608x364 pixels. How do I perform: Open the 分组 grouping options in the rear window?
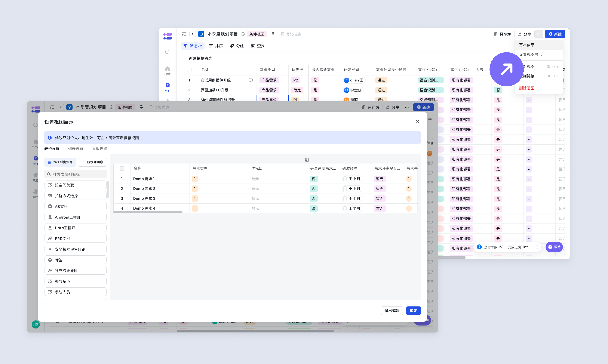click(x=237, y=46)
